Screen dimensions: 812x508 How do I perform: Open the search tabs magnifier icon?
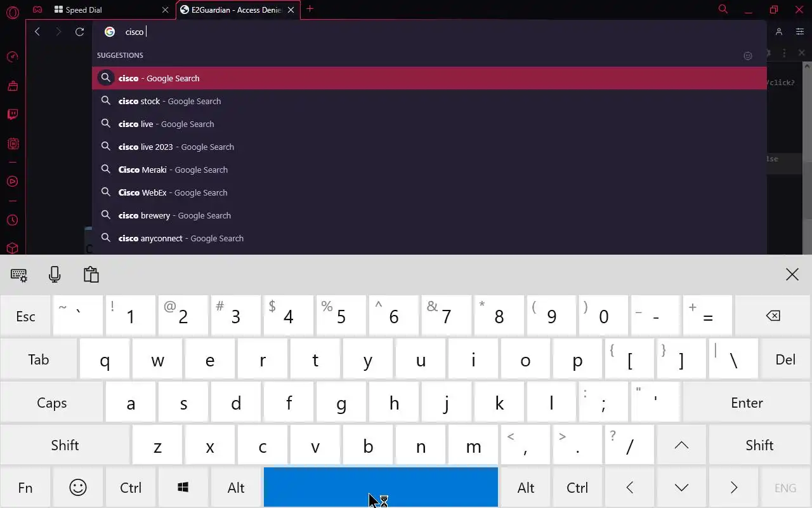click(723, 10)
